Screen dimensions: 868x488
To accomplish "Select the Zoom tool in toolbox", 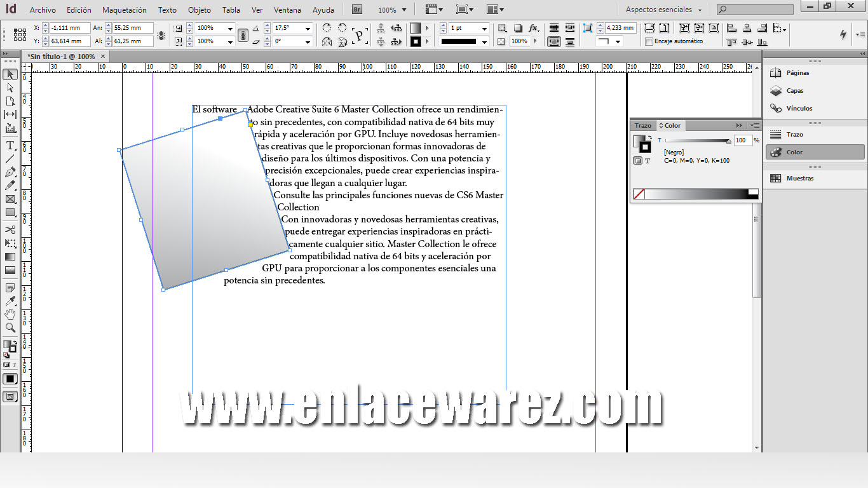I will tap(10, 328).
